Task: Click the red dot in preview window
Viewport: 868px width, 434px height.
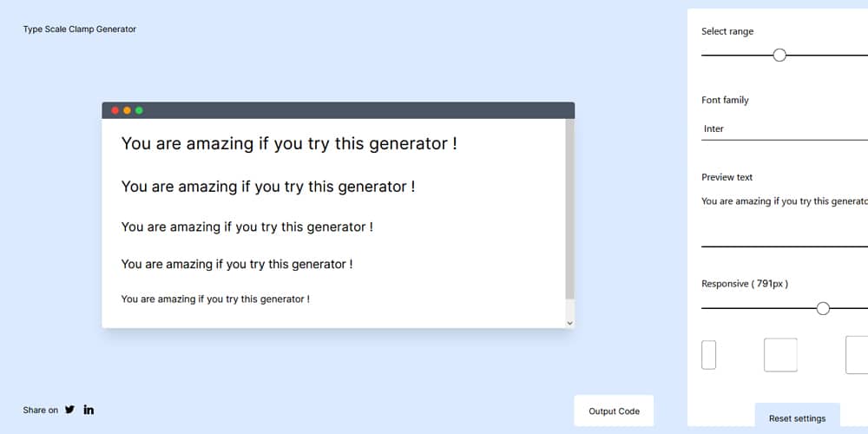Action: point(115,110)
